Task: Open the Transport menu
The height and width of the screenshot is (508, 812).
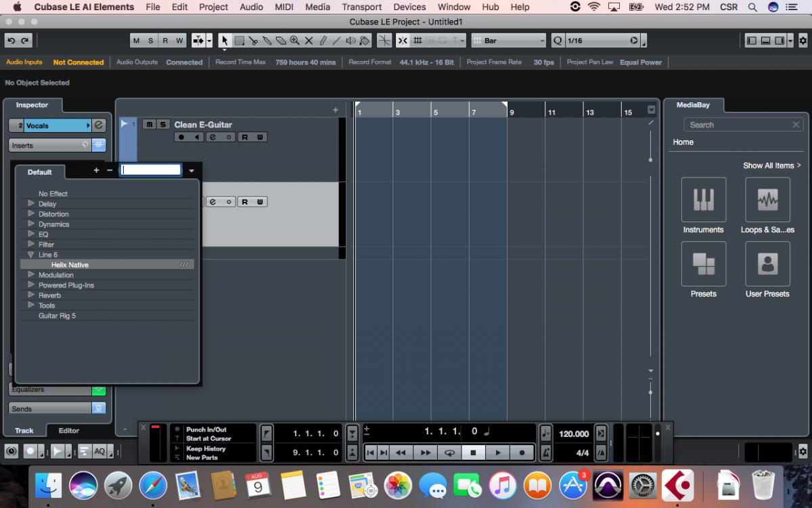Action: [361, 7]
